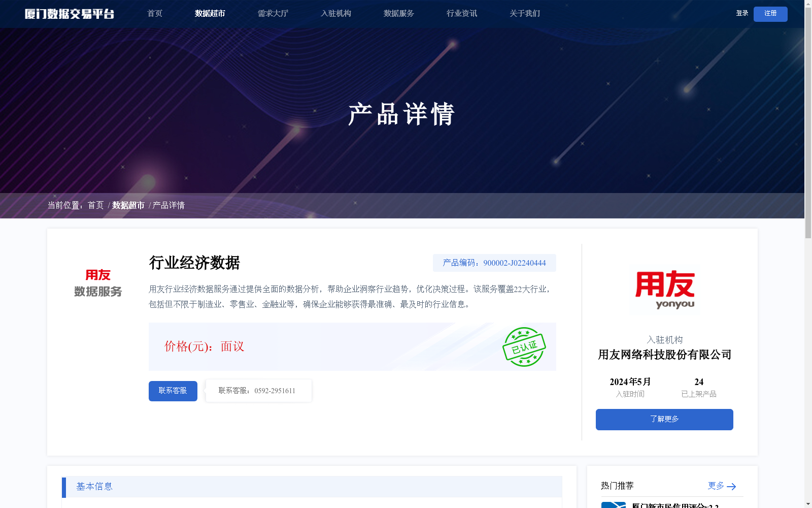This screenshot has height=508, width=812.
Task: Click the 基本信息 section header
Action: click(x=312, y=487)
